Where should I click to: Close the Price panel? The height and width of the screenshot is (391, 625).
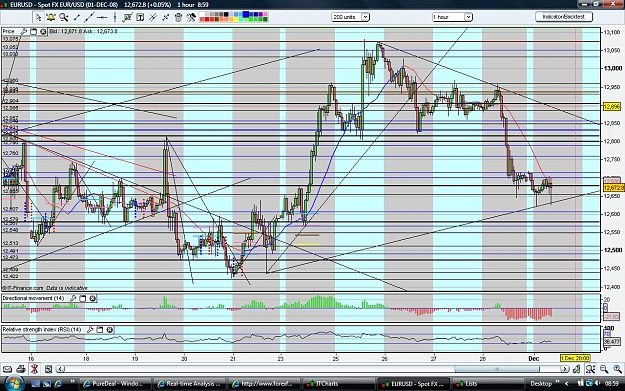pyautogui.click(x=43, y=31)
